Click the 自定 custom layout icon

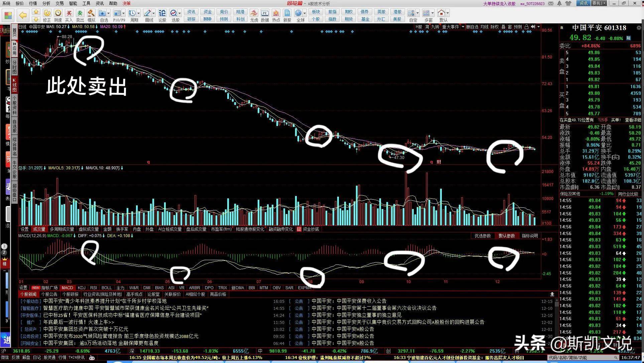pos(411,13)
